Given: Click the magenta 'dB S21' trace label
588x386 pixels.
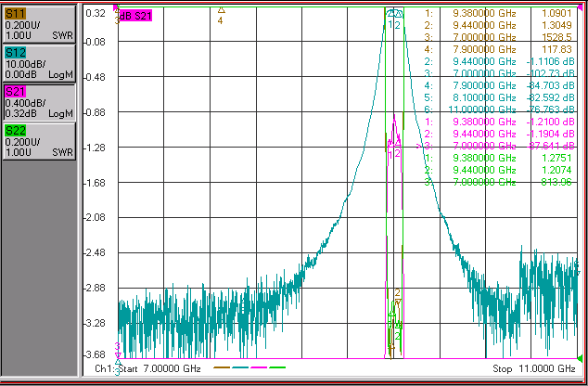Looking at the screenshot, I should point(135,16).
